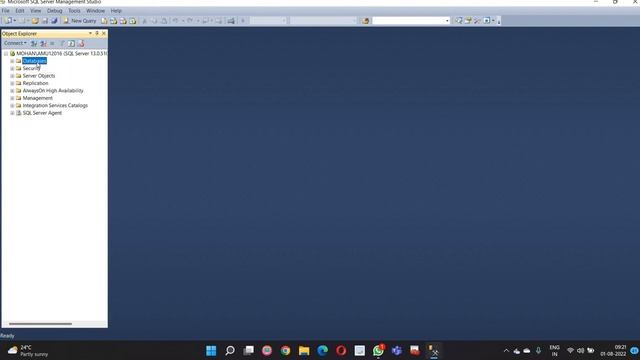
Task: Select the Replication tree item
Action: (36, 83)
